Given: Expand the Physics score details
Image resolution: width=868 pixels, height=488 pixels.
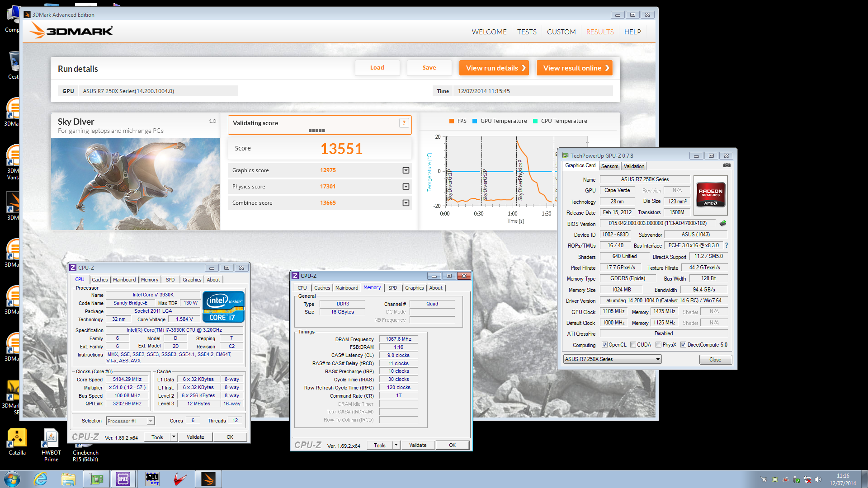Looking at the screenshot, I should [406, 187].
